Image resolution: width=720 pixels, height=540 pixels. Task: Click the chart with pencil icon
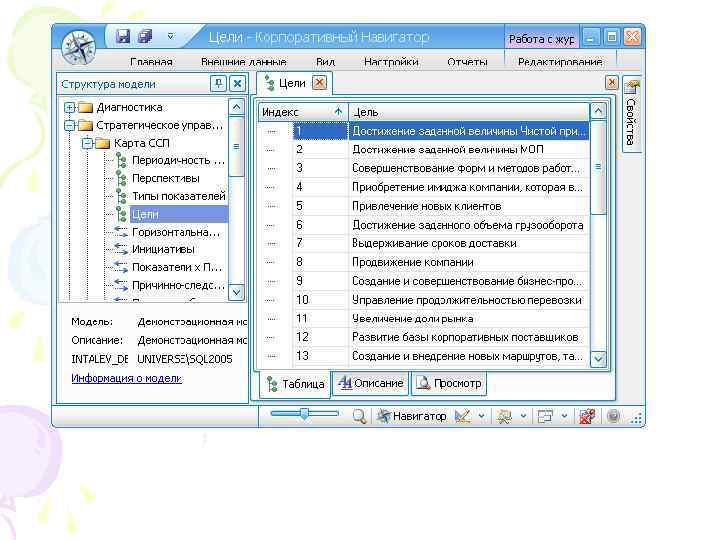coord(462,416)
